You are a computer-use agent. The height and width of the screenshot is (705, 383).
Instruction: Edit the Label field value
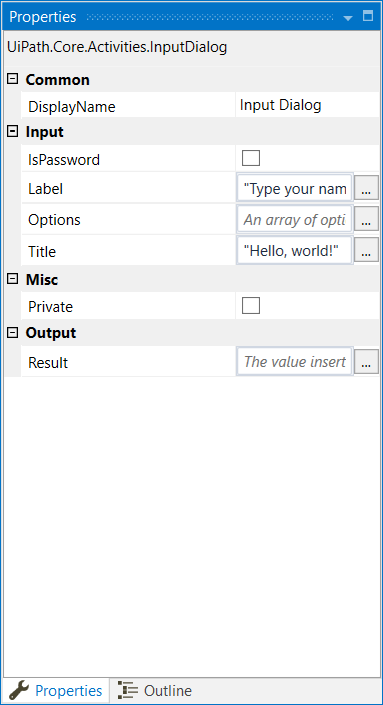pos(295,188)
